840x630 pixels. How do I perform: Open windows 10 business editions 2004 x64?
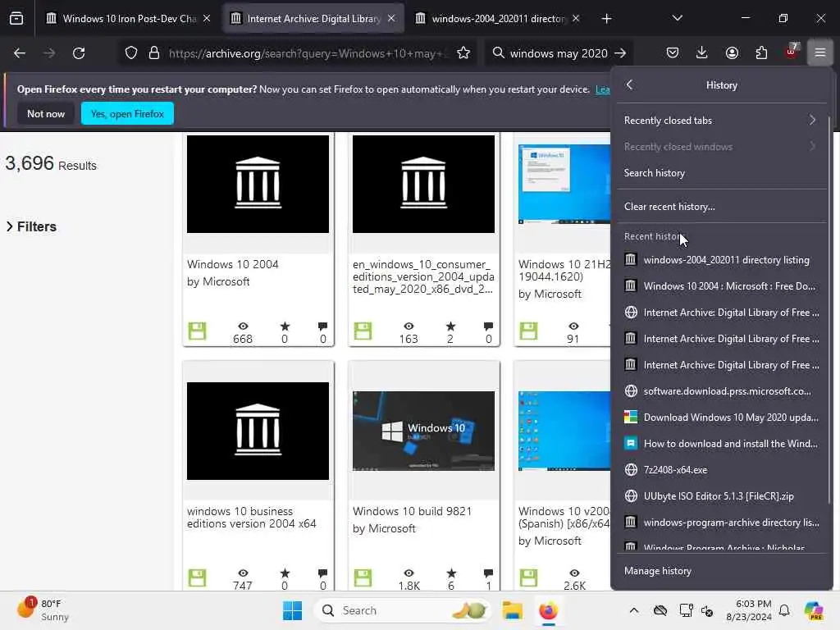251,518
